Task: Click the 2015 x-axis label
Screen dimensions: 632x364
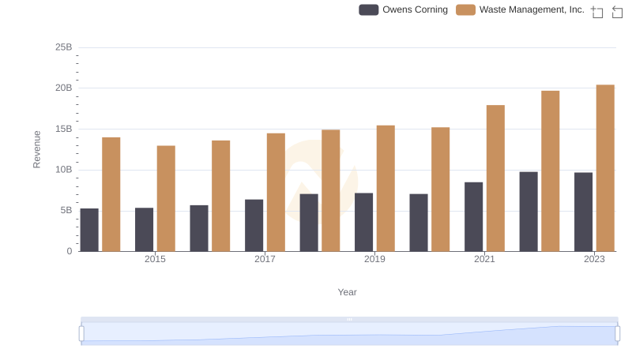Action: pos(155,259)
